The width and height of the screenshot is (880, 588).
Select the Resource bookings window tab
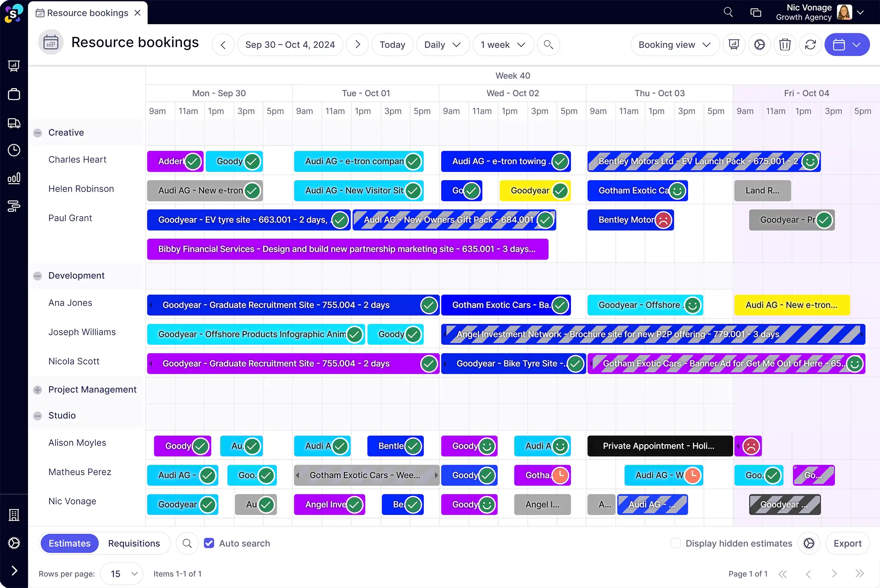click(87, 13)
